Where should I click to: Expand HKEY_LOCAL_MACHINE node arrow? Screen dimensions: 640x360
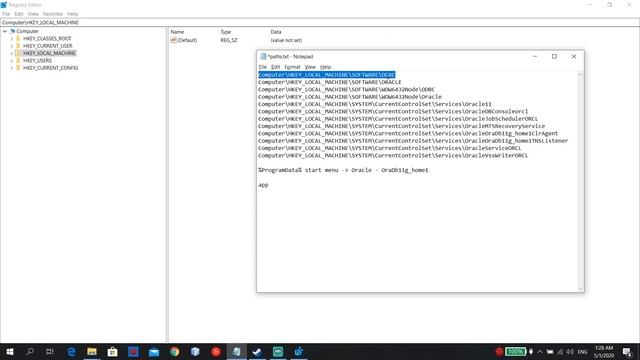11,53
